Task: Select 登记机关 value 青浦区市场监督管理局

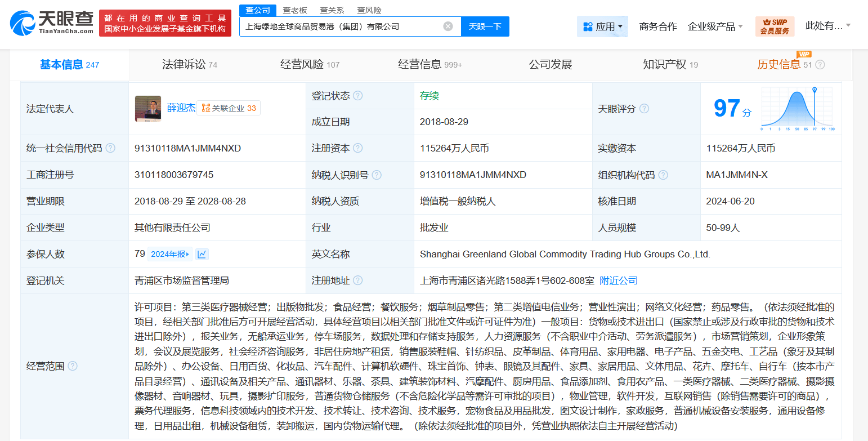Action: 182,280
